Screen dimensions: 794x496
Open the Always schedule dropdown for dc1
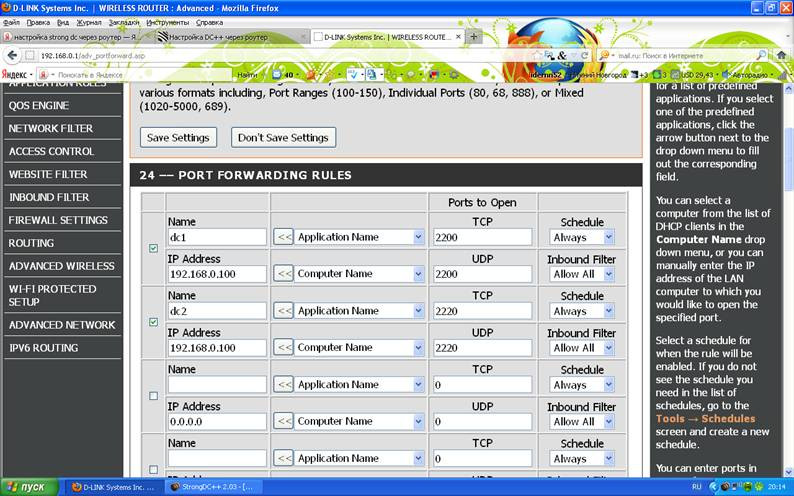tap(582, 237)
